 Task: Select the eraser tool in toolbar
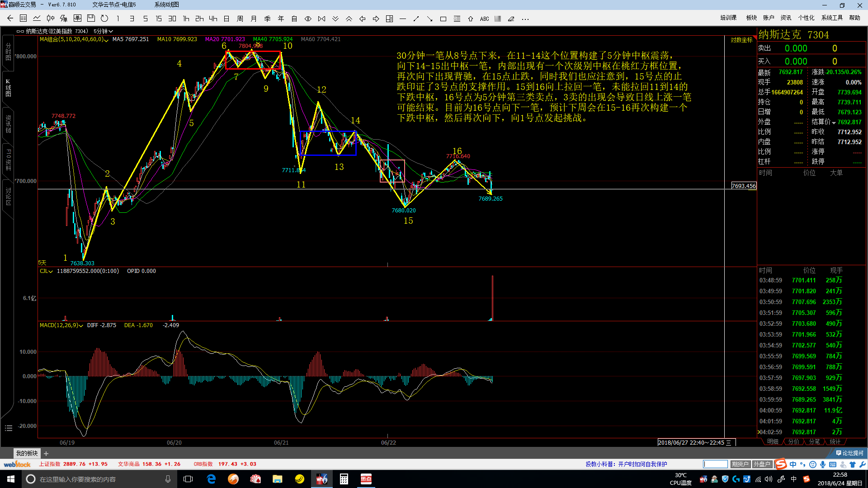pos(511,19)
